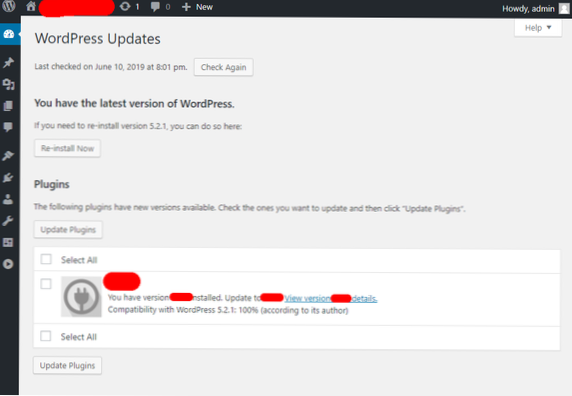This screenshot has width=572, height=396.
Task: Open Appearance brush sidebar icon
Action: point(8,156)
